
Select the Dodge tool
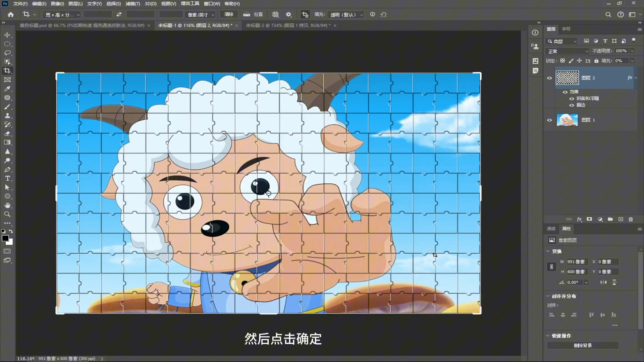click(7, 161)
